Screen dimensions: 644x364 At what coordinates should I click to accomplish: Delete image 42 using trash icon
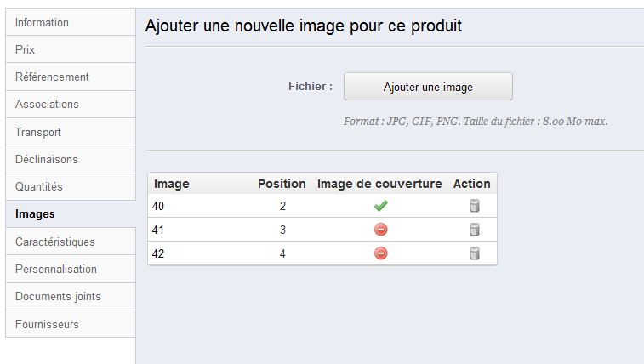pyautogui.click(x=475, y=253)
